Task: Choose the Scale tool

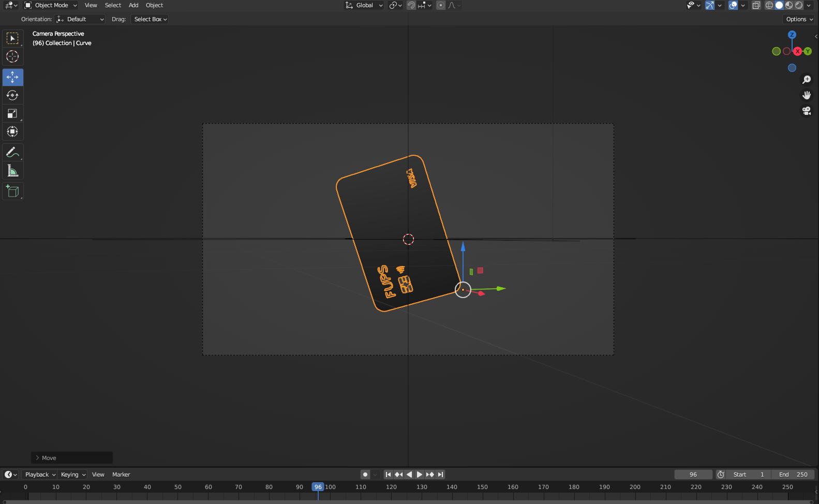Action: (x=12, y=113)
